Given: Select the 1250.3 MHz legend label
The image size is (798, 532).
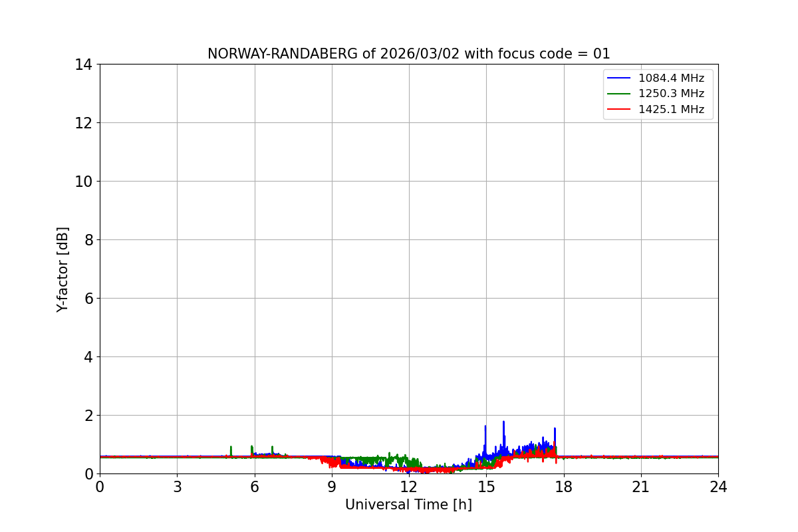Looking at the screenshot, I should tap(671, 94).
